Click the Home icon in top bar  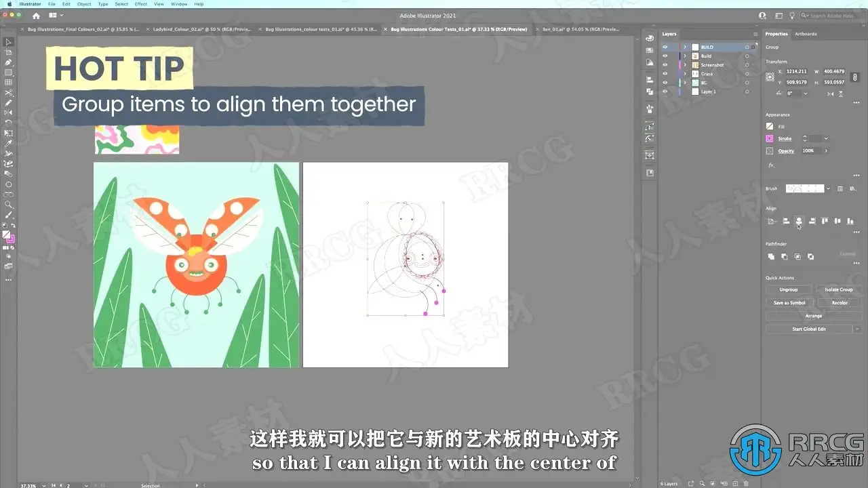(36, 15)
